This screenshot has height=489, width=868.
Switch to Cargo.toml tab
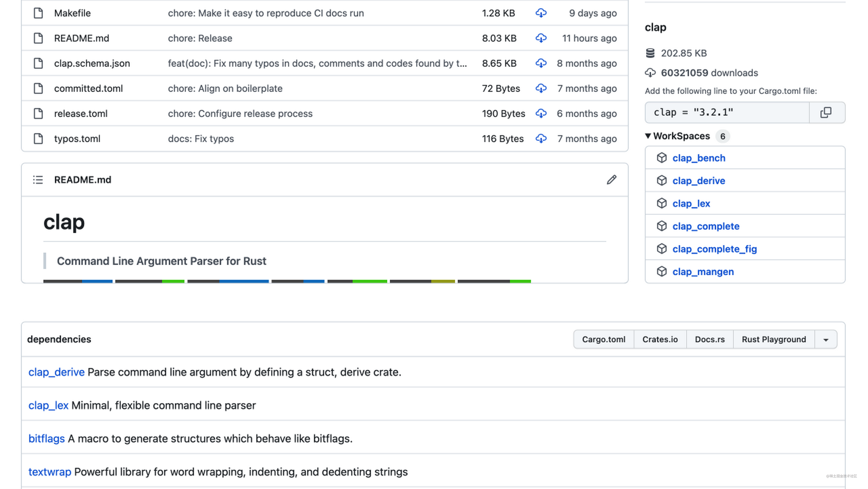tap(604, 340)
